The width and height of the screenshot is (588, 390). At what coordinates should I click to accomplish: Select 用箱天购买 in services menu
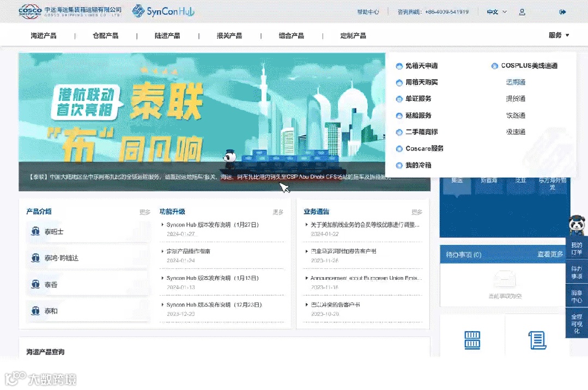421,82
